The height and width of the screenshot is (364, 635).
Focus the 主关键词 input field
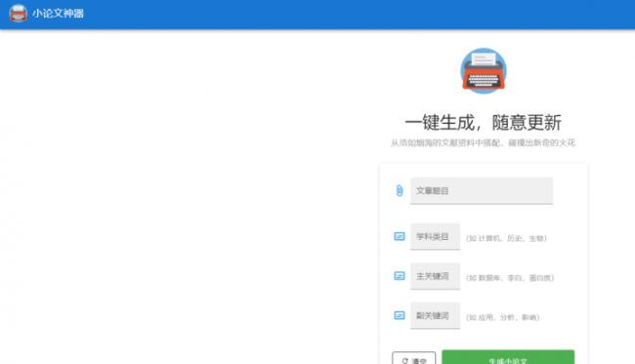pos(435,276)
